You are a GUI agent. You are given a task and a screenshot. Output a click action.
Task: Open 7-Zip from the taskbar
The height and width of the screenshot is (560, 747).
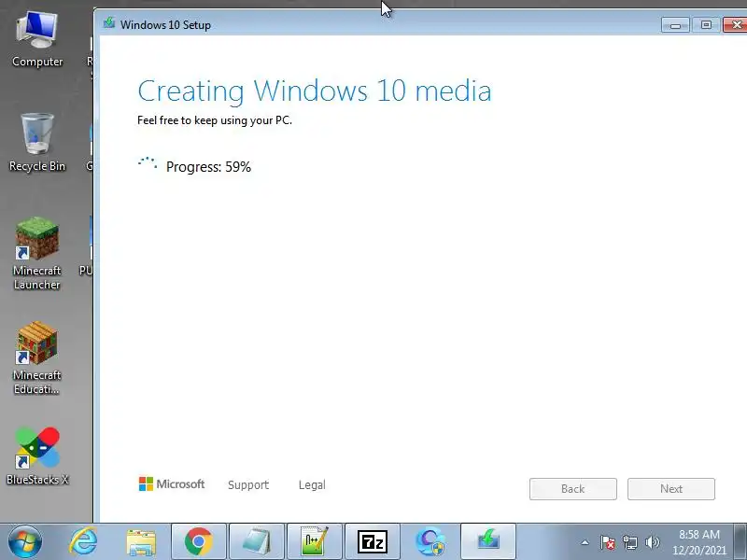click(372, 541)
